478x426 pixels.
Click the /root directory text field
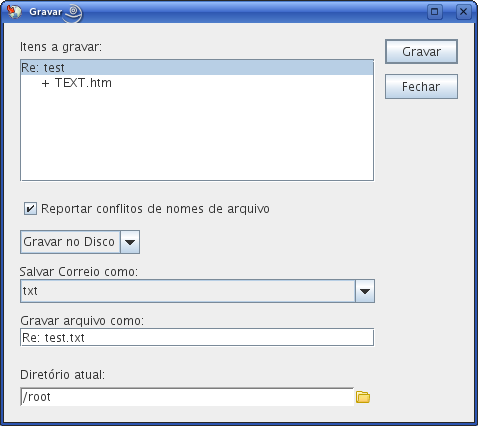(x=187, y=397)
